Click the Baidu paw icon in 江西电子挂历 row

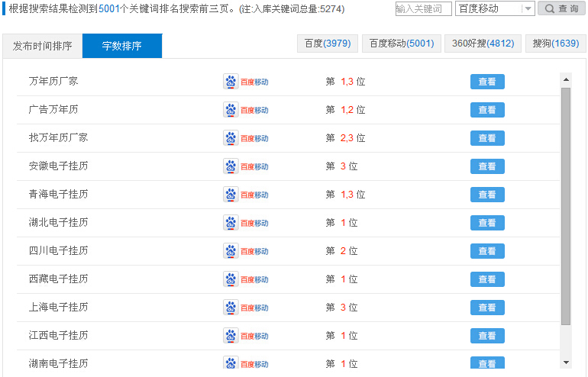(231, 335)
